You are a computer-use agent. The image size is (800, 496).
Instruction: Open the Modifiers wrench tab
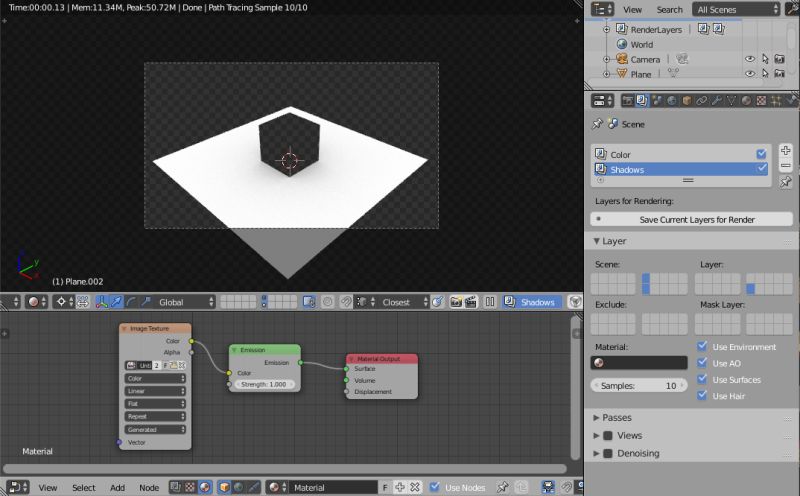click(716, 101)
